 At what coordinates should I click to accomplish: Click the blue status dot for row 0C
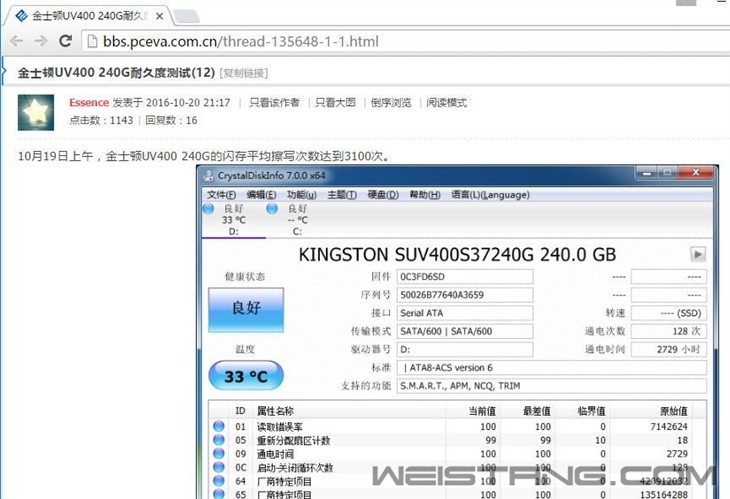(x=219, y=467)
